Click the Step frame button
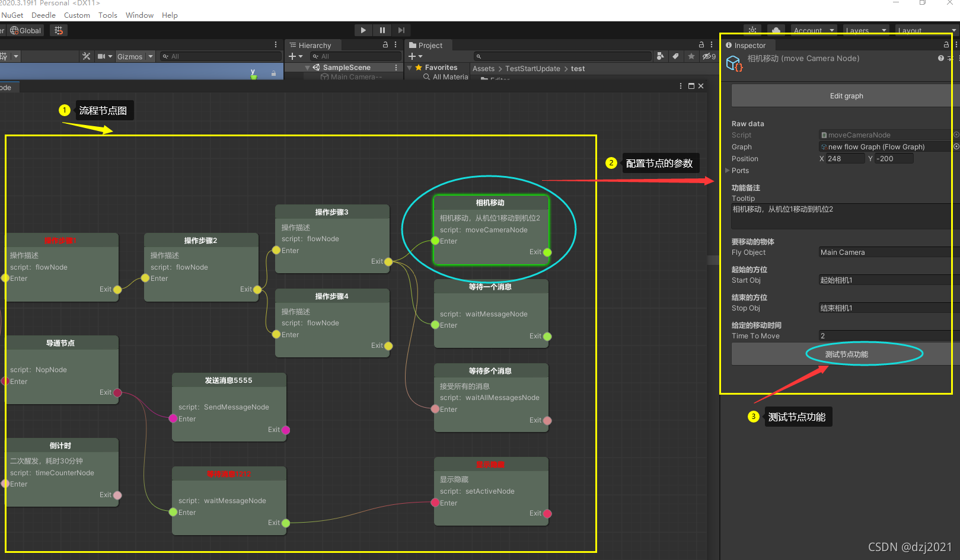 401,30
